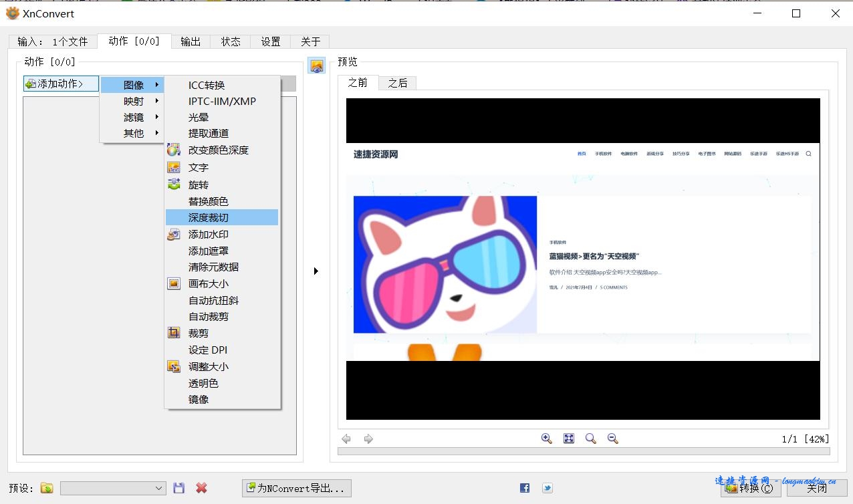Add the 添加水印 watermark action

tap(222, 235)
